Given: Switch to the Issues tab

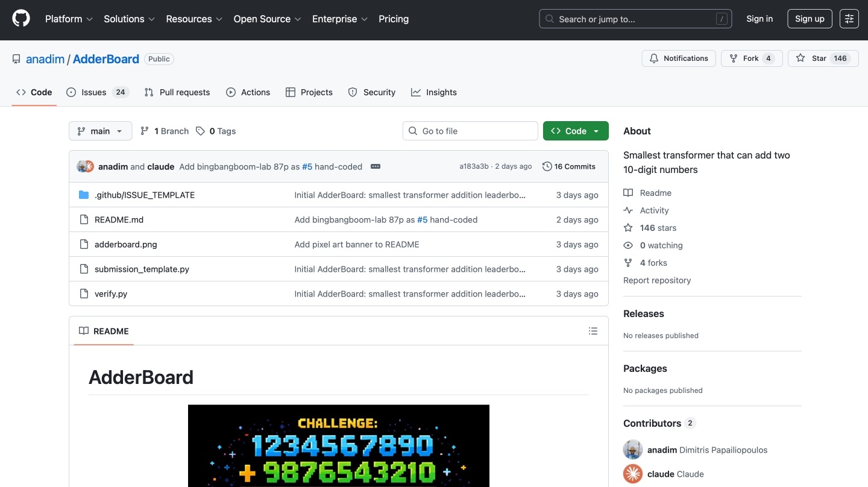Looking at the screenshot, I should [96, 92].
